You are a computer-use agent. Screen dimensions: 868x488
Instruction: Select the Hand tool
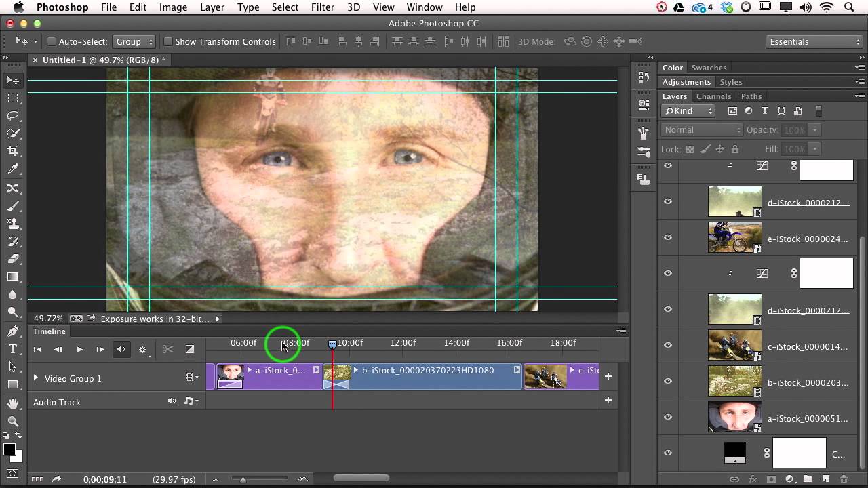pos(13,403)
